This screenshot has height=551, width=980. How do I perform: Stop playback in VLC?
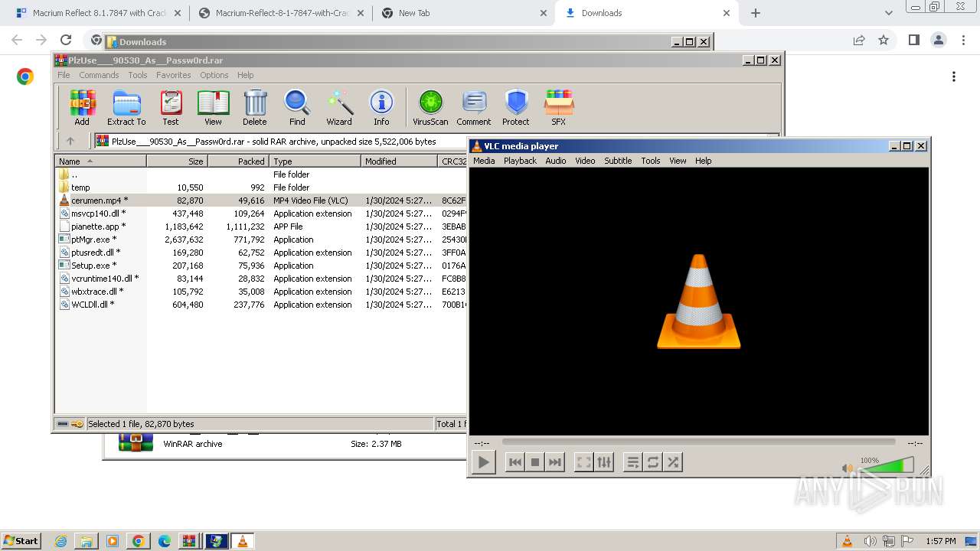535,462
